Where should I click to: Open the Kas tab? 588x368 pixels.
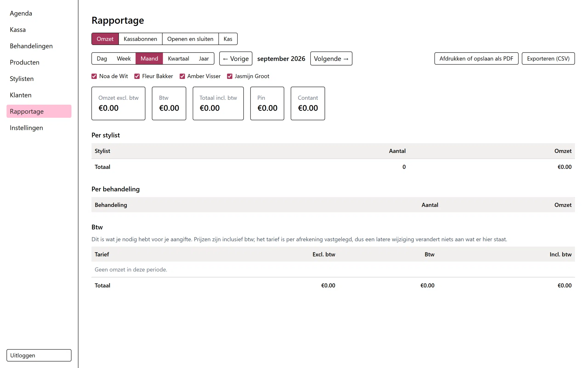(228, 39)
